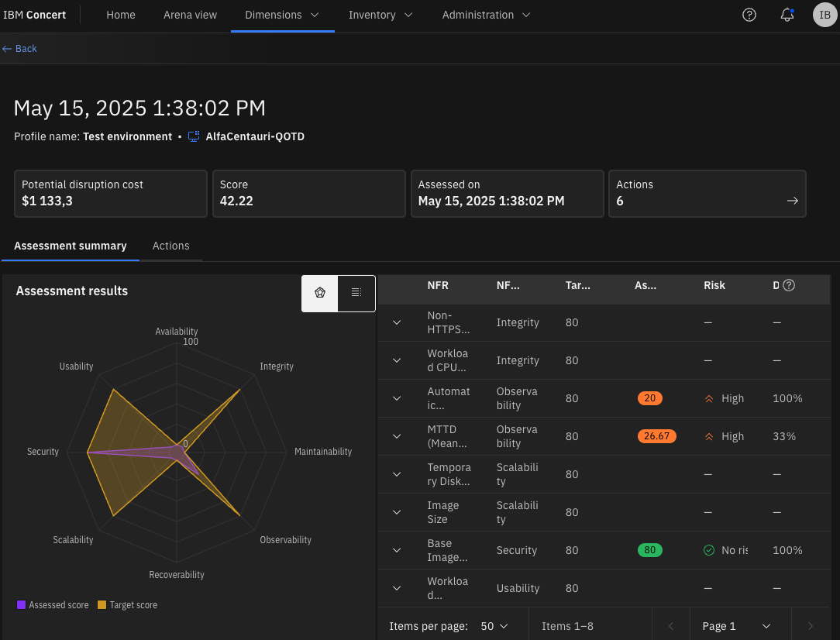Open the IB user avatar
The image size is (840, 640).
pyautogui.click(x=825, y=15)
